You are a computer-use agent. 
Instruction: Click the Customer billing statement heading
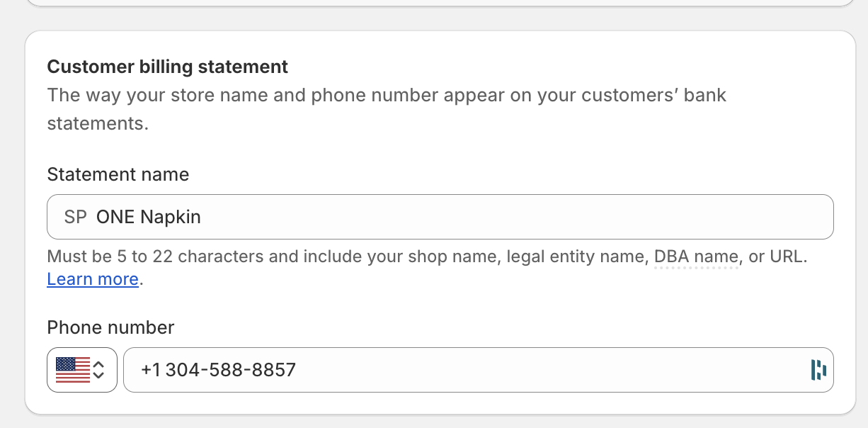167,67
